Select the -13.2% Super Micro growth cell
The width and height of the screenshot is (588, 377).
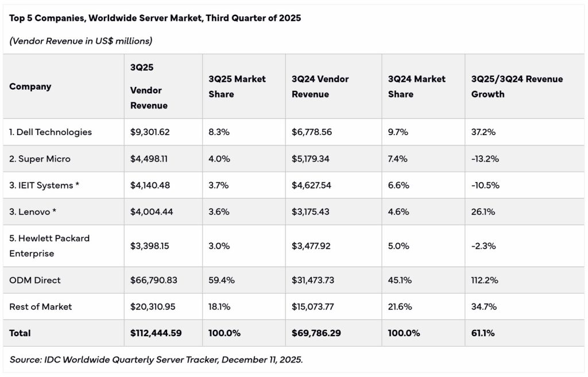click(485, 159)
